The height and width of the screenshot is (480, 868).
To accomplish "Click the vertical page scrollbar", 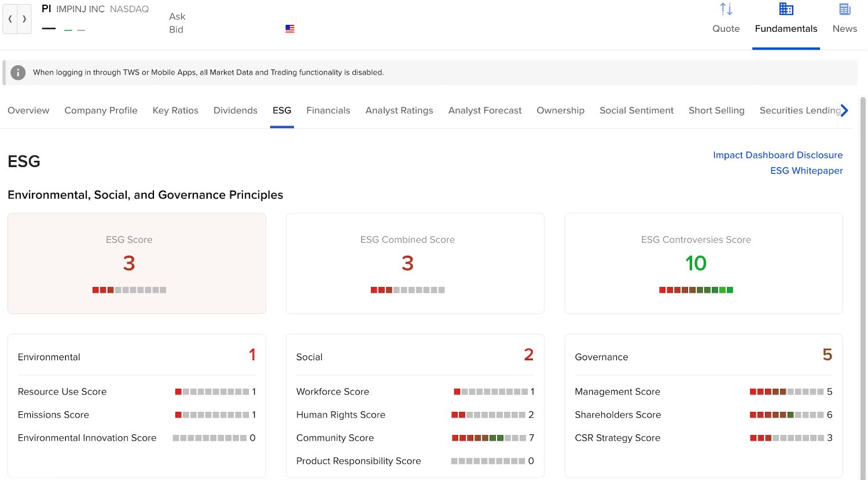I will tap(863, 288).
